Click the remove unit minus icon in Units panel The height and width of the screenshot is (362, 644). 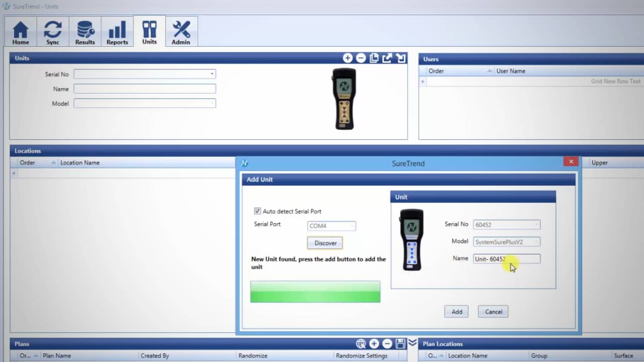click(x=361, y=58)
